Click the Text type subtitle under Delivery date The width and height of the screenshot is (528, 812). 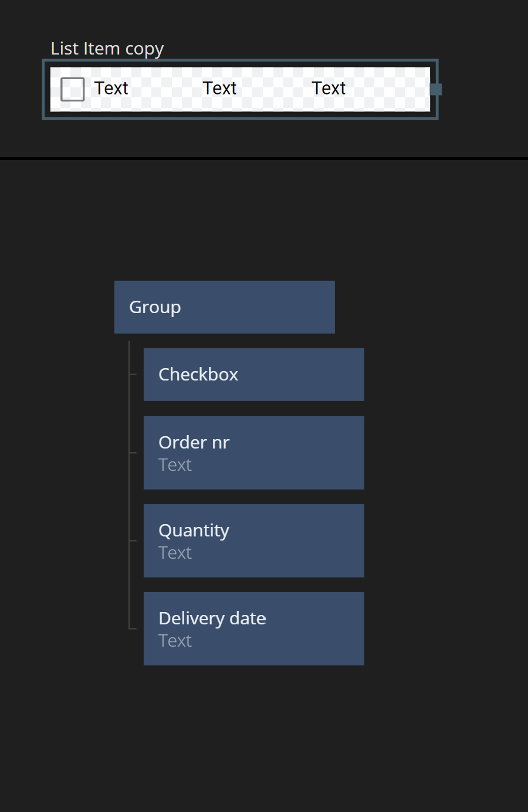click(175, 641)
